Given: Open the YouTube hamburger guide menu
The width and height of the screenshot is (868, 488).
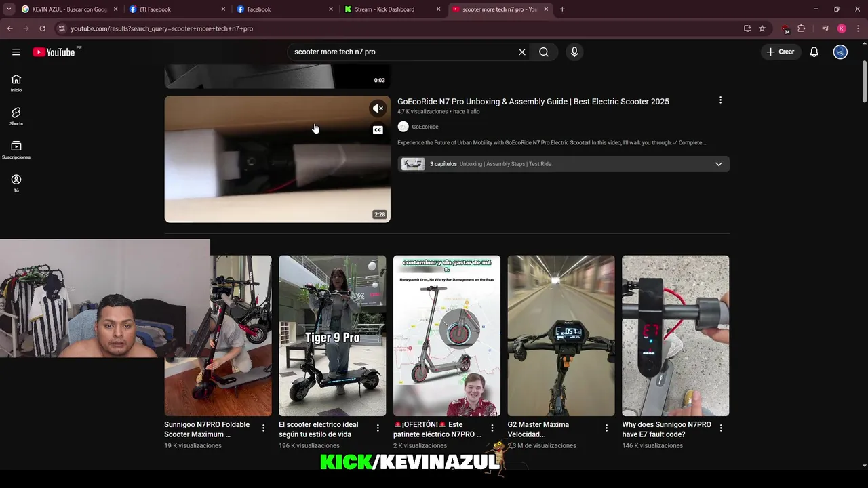Looking at the screenshot, I should click(x=16, y=52).
